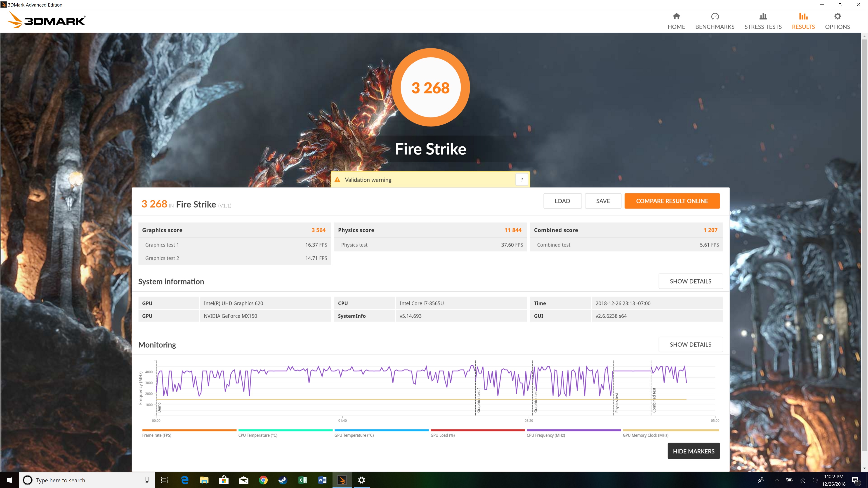This screenshot has width=868, height=488.
Task: Launch Microsoft Edge from taskbar
Action: pyautogui.click(x=185, y=480)
